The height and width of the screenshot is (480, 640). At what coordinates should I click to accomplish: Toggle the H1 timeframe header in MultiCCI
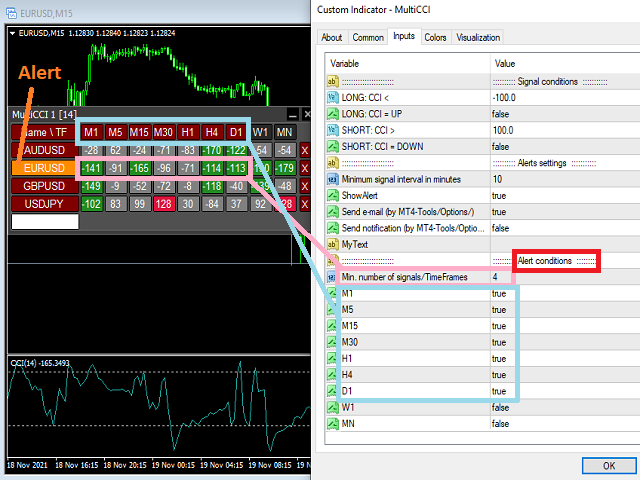tap(187, 133)
